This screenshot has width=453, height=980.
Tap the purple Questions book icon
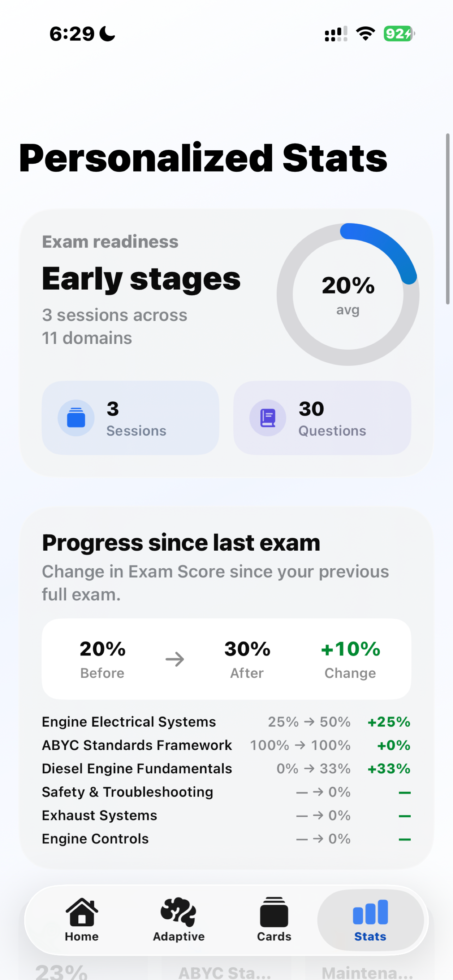(x=268, y=418)
